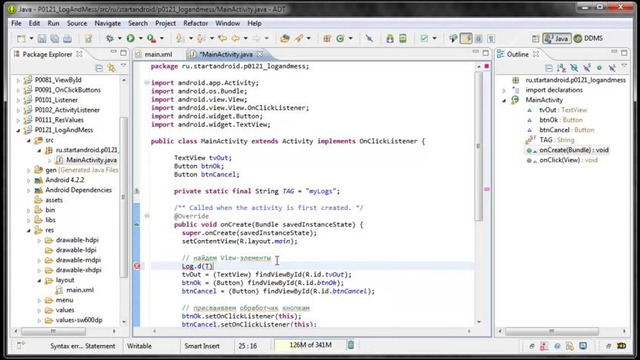Expand the gen folder
Image resolution: width=640 pixels, height=360 pixels.
pos(29,170)
